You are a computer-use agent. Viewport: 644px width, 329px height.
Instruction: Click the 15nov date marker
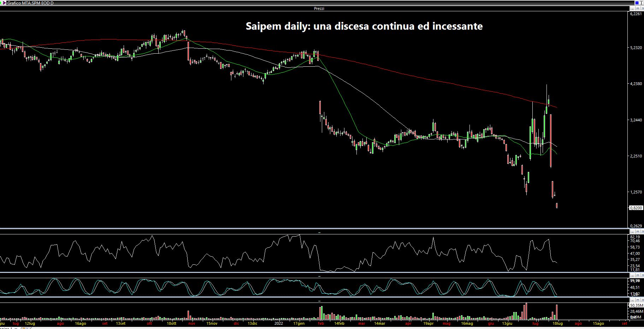[212, 323]
